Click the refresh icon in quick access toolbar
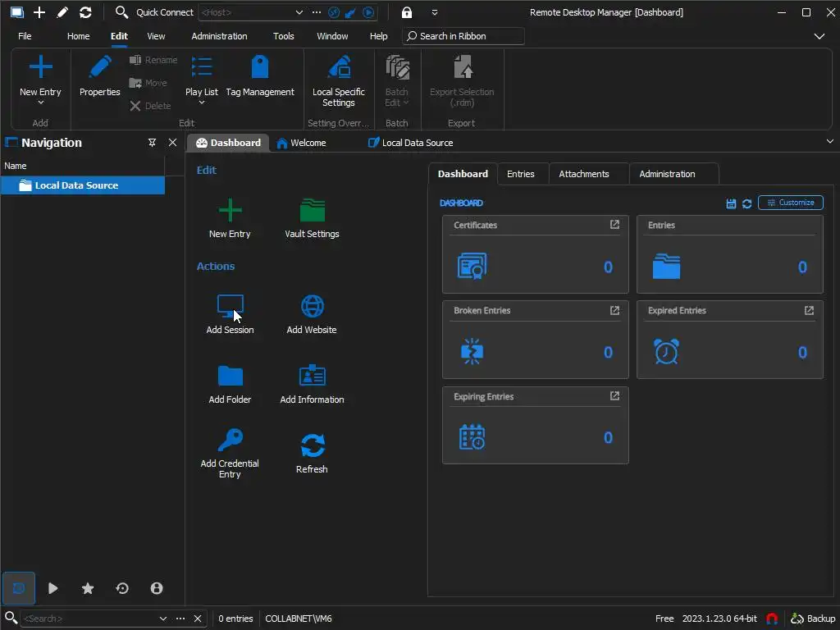The width and height of the screenshot is (840, 630). point(85,12)
